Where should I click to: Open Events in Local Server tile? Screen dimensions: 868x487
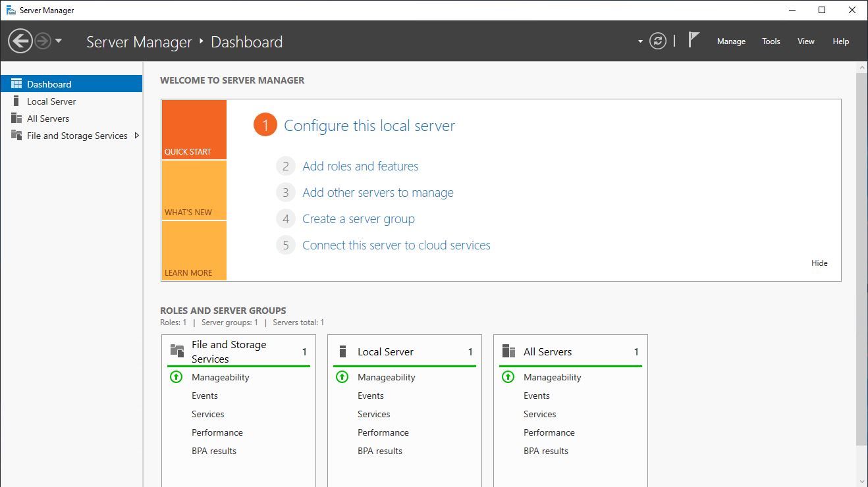371,396
